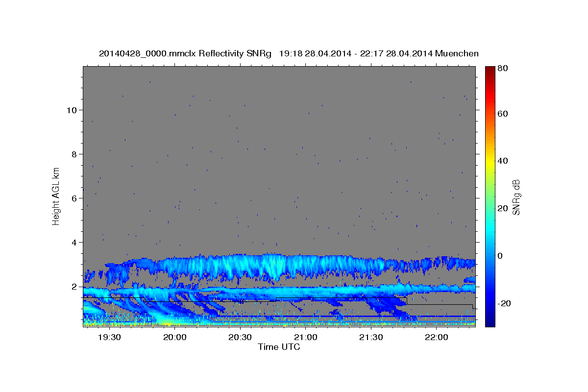Click the colorbar value 80
Screen dimensions: 588x392
coord(503,68)
